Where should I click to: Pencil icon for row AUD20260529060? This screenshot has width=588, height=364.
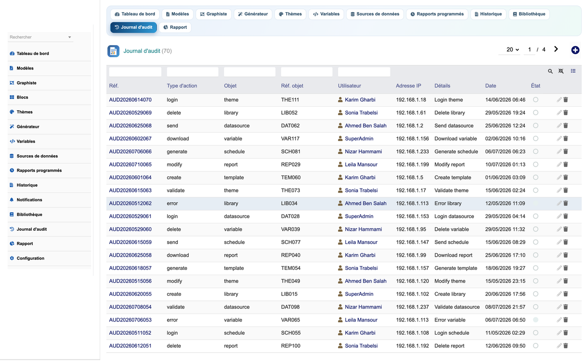559,229
